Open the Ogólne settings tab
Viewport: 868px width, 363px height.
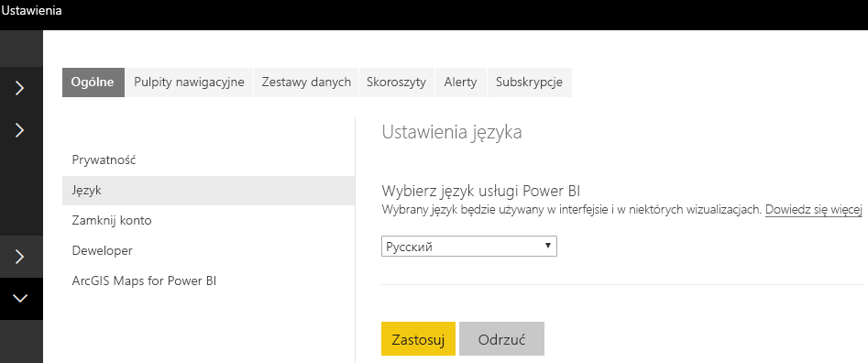click(93, 82)
